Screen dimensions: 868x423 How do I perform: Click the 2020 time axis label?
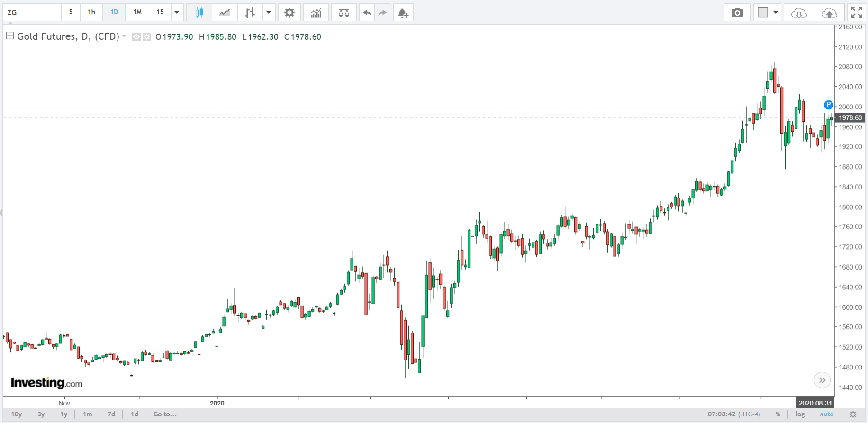pyautogui.click(x=217, y=403)
